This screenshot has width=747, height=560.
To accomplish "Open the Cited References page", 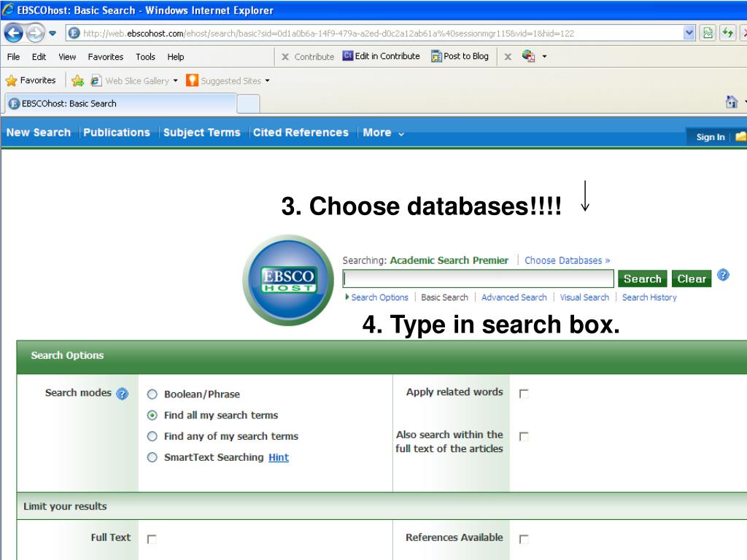I will click(x=301, y=133).
